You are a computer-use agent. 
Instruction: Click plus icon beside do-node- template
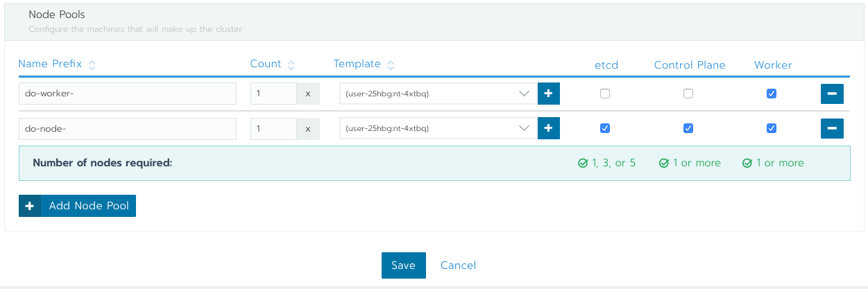pos(548,128)
